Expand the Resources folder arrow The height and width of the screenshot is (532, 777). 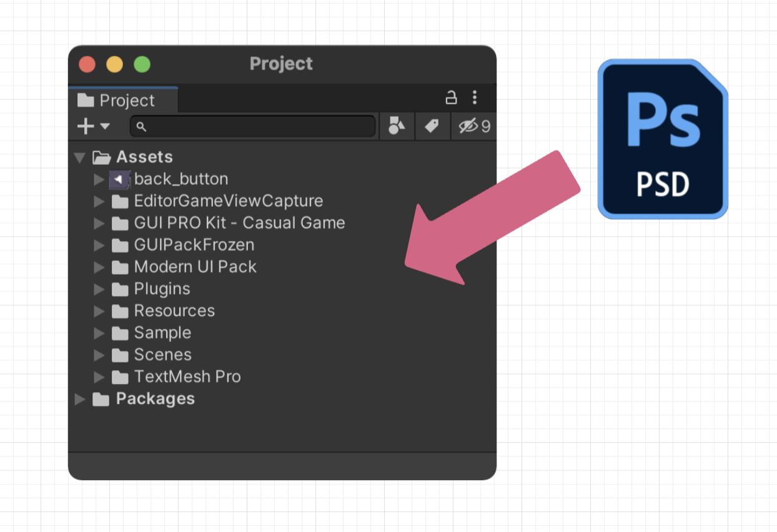pos(99,311)
